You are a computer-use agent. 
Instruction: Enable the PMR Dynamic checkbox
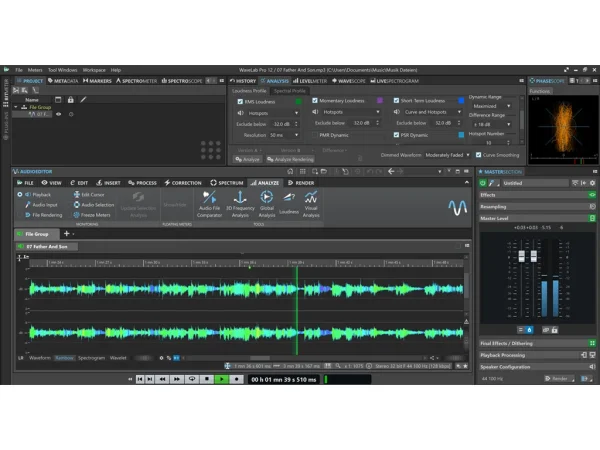click(x=313, y=134)
